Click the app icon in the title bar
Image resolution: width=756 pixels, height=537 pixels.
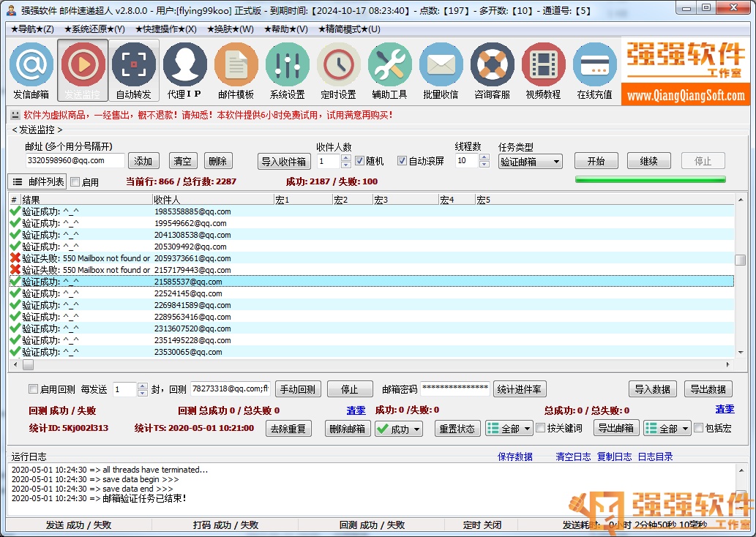pyautogui.click(x=11, y=10)
